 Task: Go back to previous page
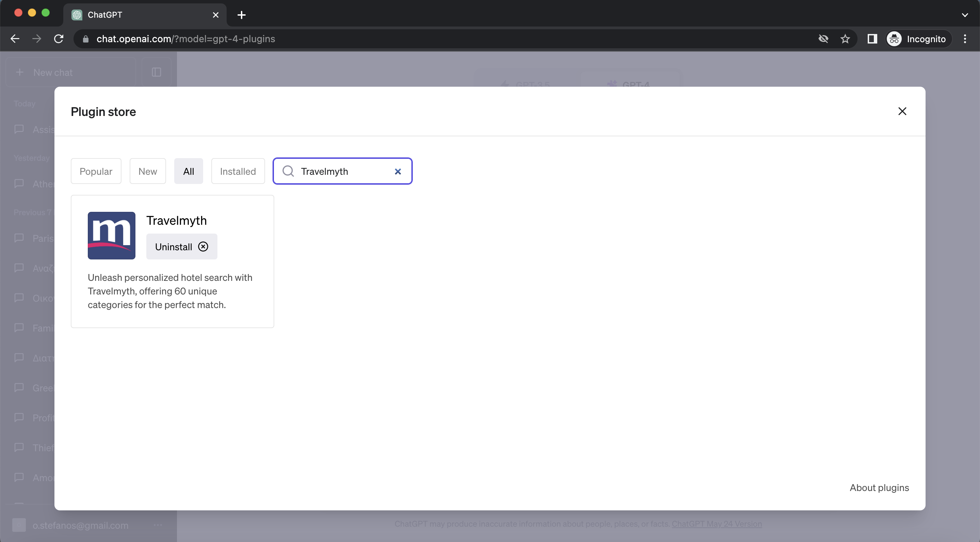[15, 39]
